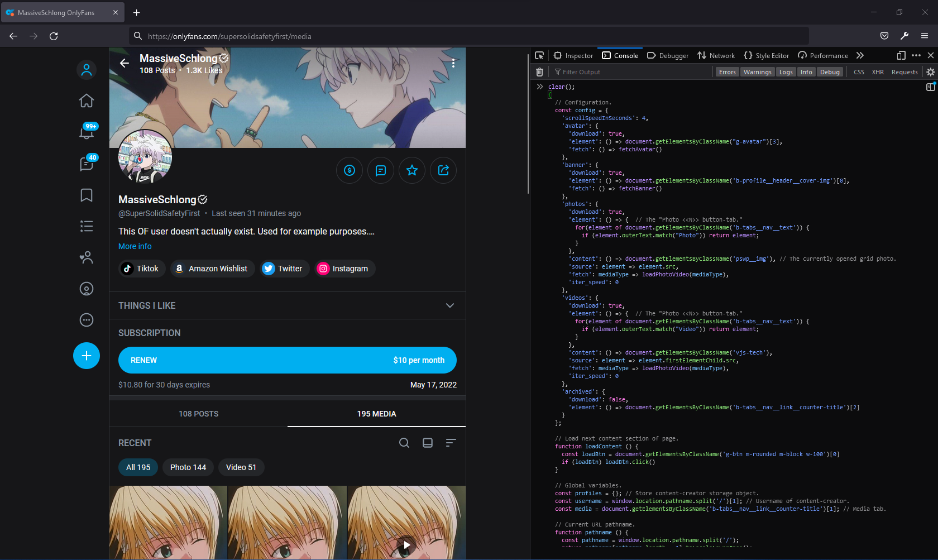Select the All 195 filter chip
This screenshot has height=560, width=938.
pyautogui.click(x=138, y=467)
